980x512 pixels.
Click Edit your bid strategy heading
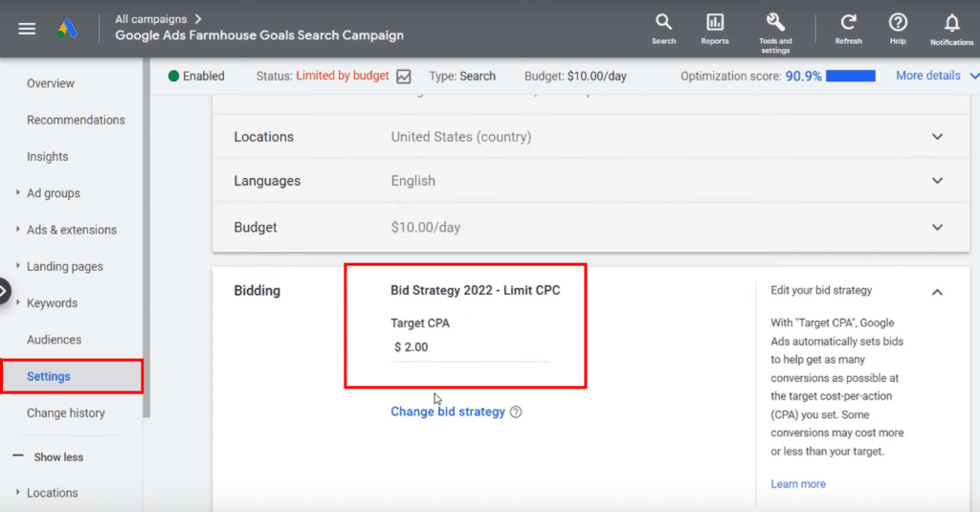[x=821, y=291]
